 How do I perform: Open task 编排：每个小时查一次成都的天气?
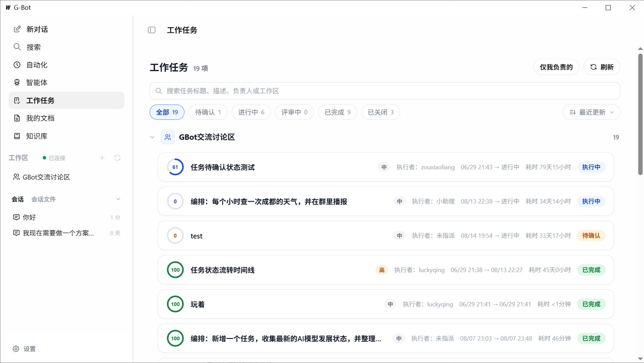tap(386, 201)
